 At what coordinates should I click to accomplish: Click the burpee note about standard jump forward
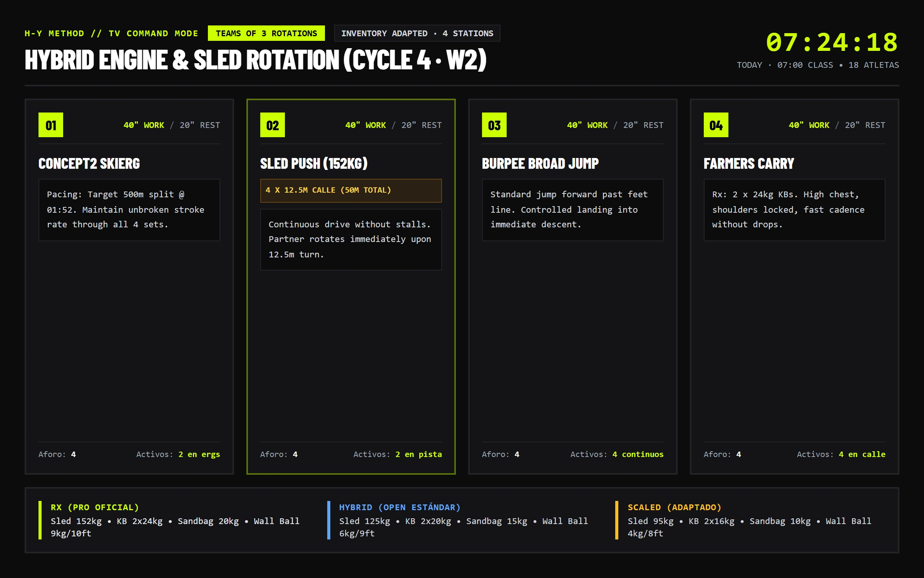573,210
